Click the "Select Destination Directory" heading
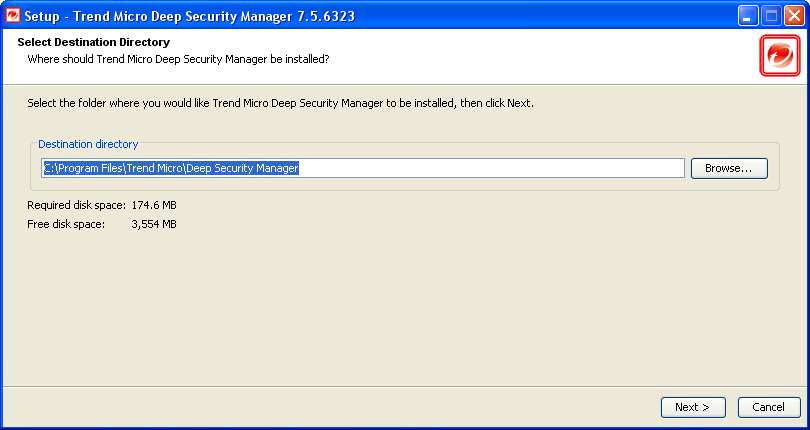Image resolution: width=810 pixels, height=430 pixels. pyautogui.click(x=94, y=43)
